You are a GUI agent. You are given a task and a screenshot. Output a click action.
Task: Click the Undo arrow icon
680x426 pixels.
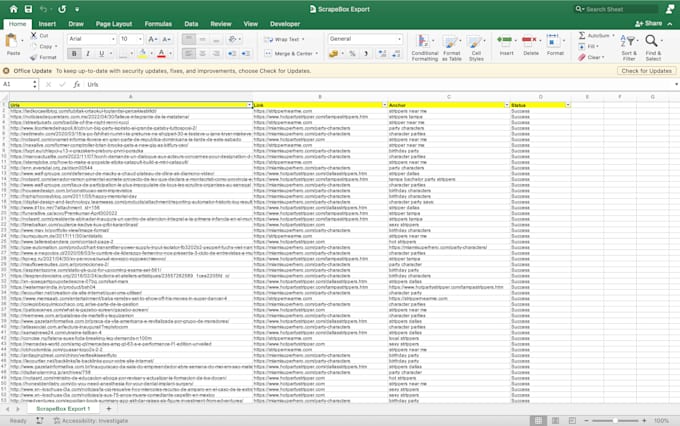[43, 9]
